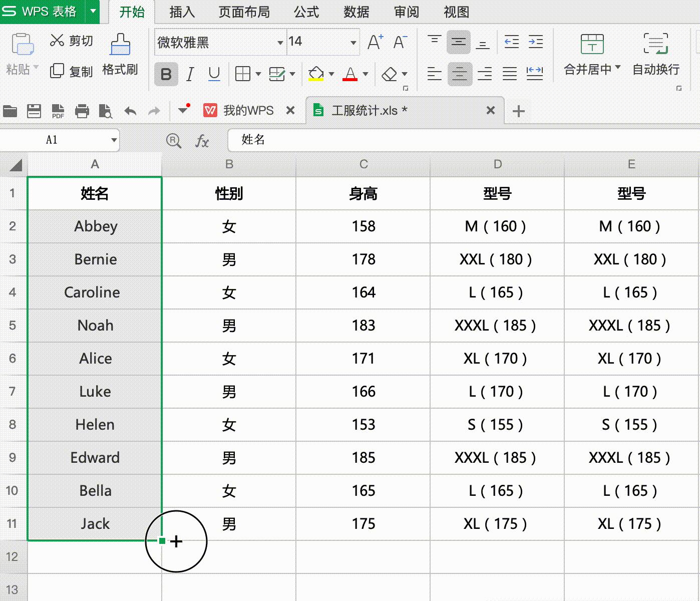
Task: Expand the font color dropdown arrow
Action: [366, 74]
